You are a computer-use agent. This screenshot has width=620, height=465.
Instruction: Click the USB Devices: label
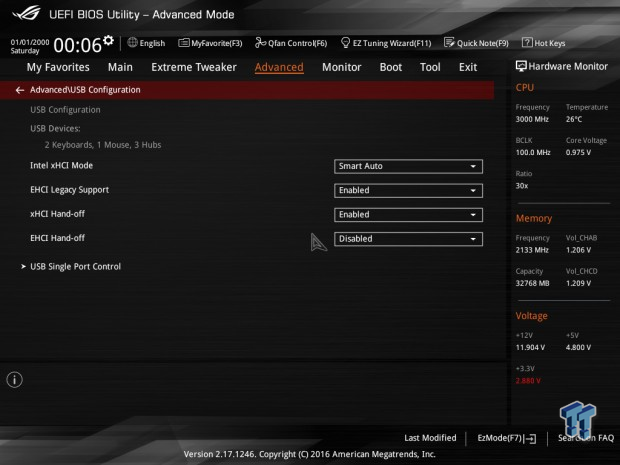[x=55, y=129]
